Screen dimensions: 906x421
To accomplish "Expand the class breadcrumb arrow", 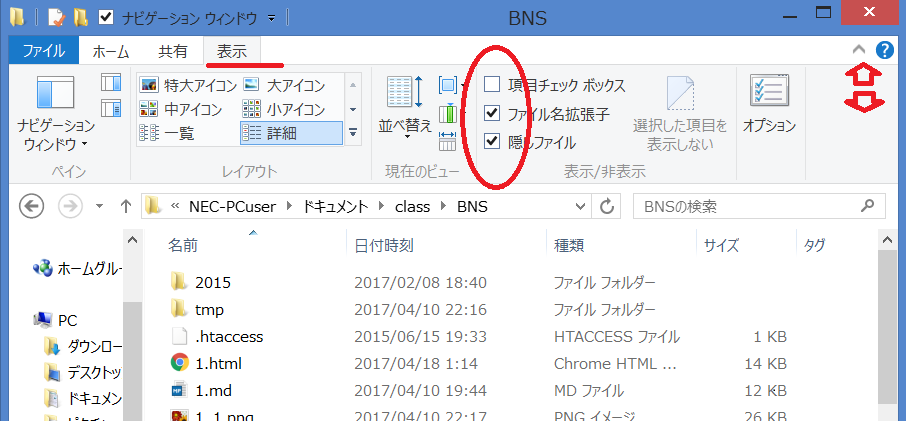I will click(444, 206).
